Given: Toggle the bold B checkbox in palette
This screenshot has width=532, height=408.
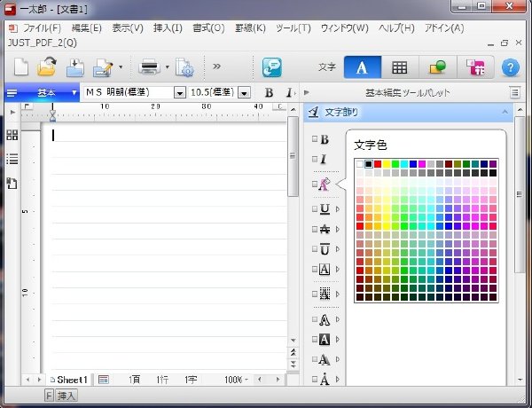Looking at the screenshot, I should pos(315,138).
